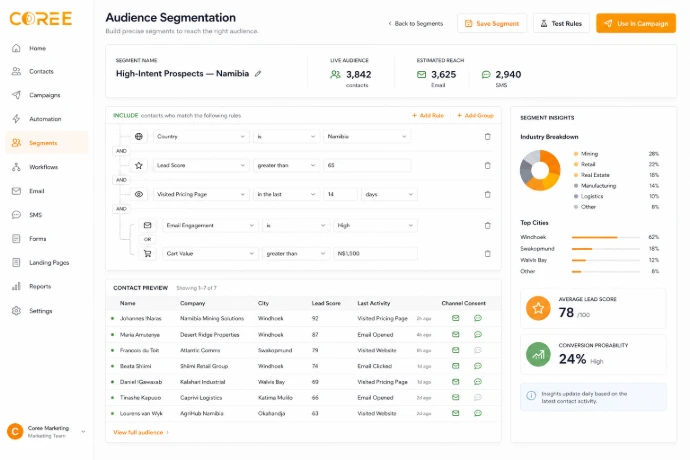Click email consent icon for Daniel !Gawaxab
This screenshot has height=460, width=690.
455,382
